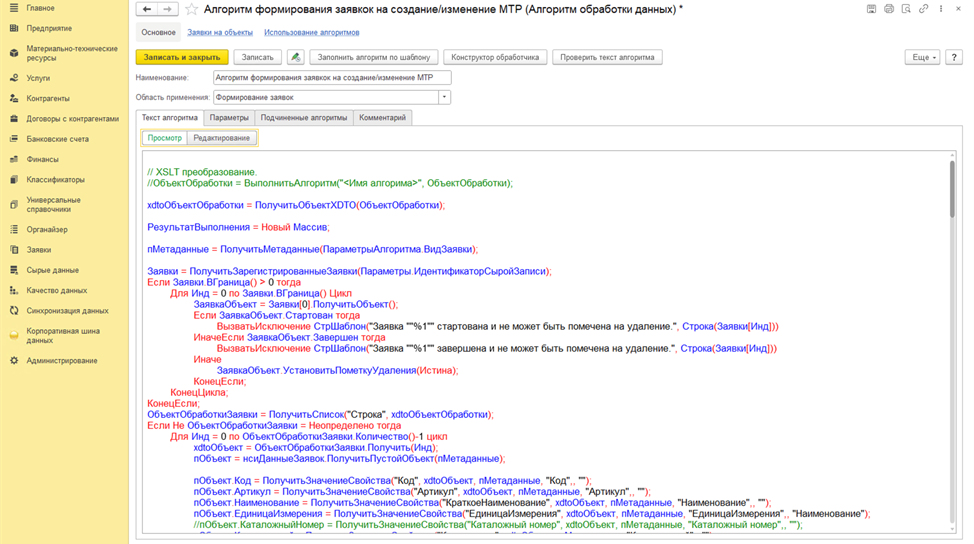Screen dimensions: 974x544
Task: Open the title bar three-dot menu
Action: click(x=941, y=9)
